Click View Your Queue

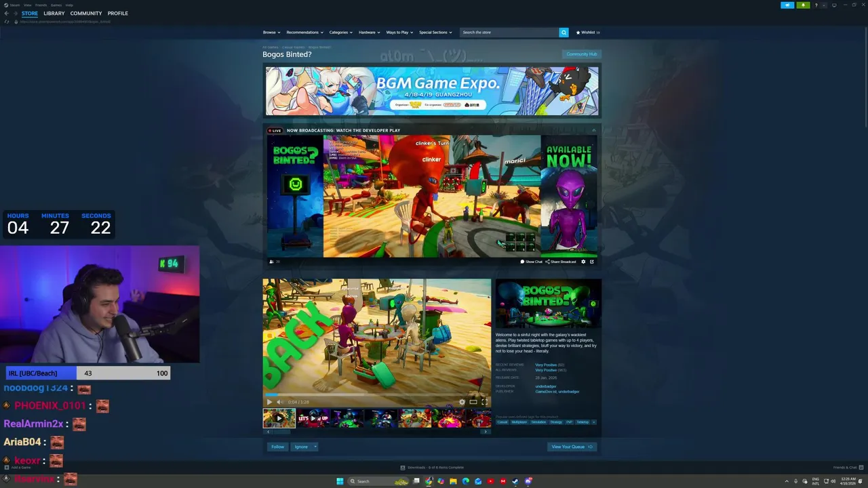pyautogui.click(x=572, y=447)
